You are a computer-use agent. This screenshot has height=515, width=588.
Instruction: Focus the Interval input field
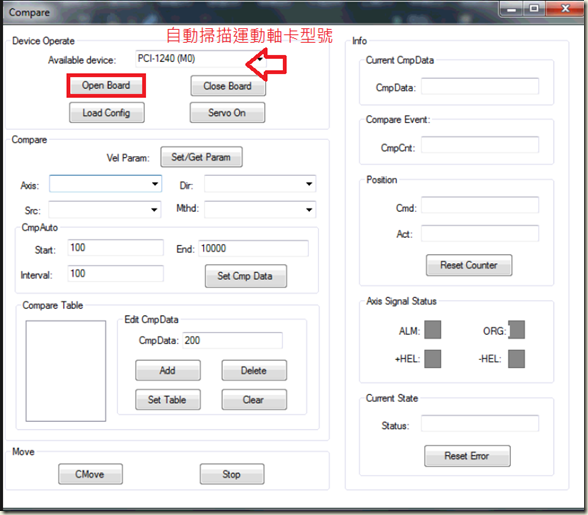click(x=116, y=273)
